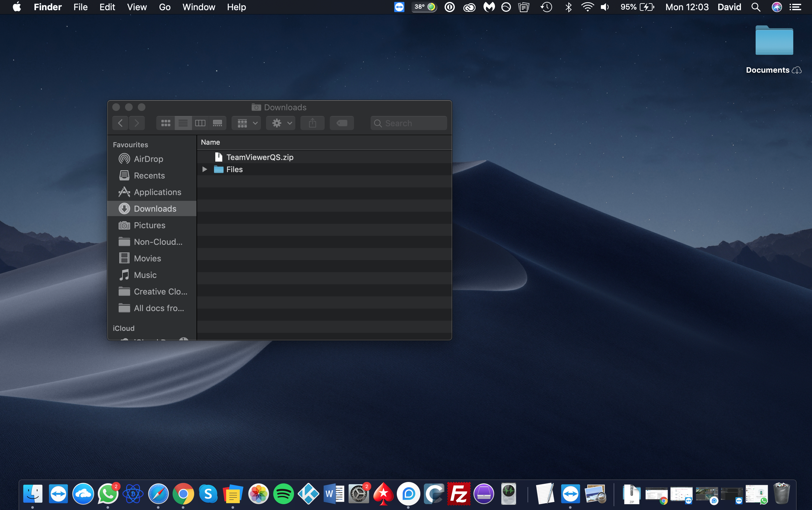The image size is (812, 510).
Task: Click the Edit Tags toolbar button
Action: tap(342, 123)
